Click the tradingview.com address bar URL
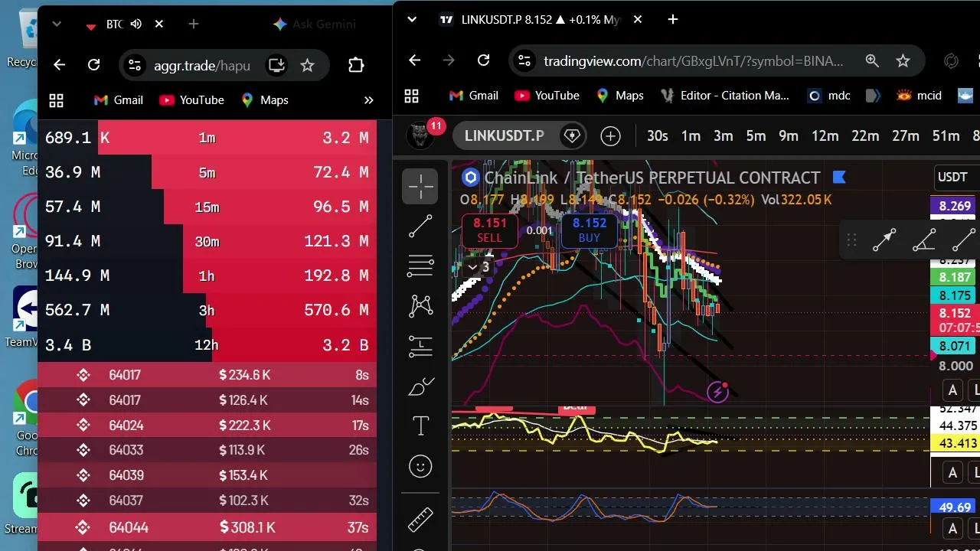Viewport: 980px width, 551px height. (693, 60)
